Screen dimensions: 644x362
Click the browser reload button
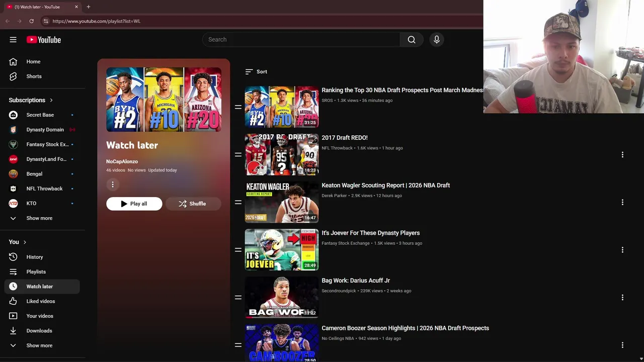tap(31, 21)
